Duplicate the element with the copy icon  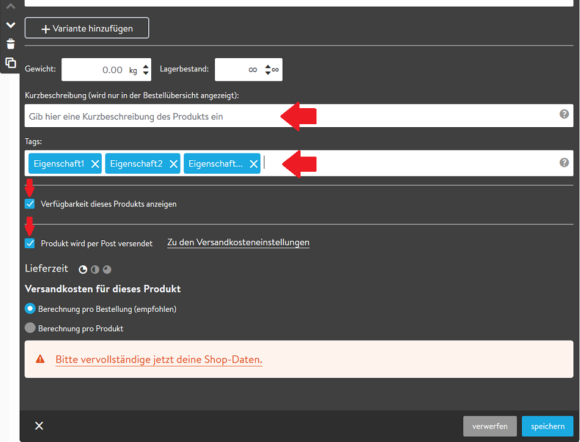pyautogui.click(x=11, y=63)
